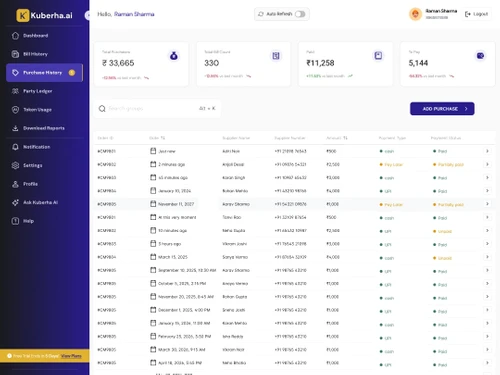
Task: Click the icon on the ₹11,258 Paid card
Action: (378, 56)
